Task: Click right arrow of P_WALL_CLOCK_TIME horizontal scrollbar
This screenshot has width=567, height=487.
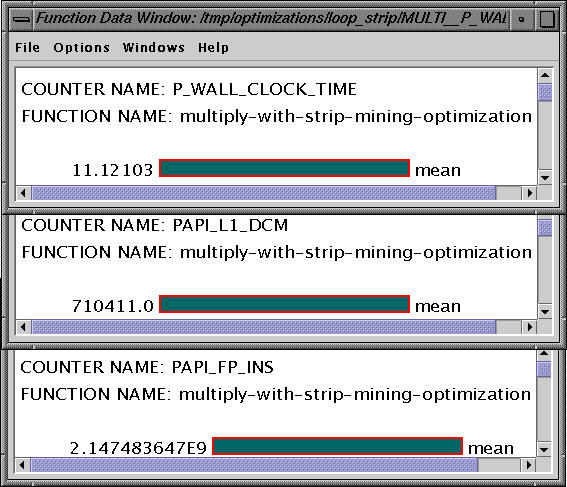Action: 529,193
